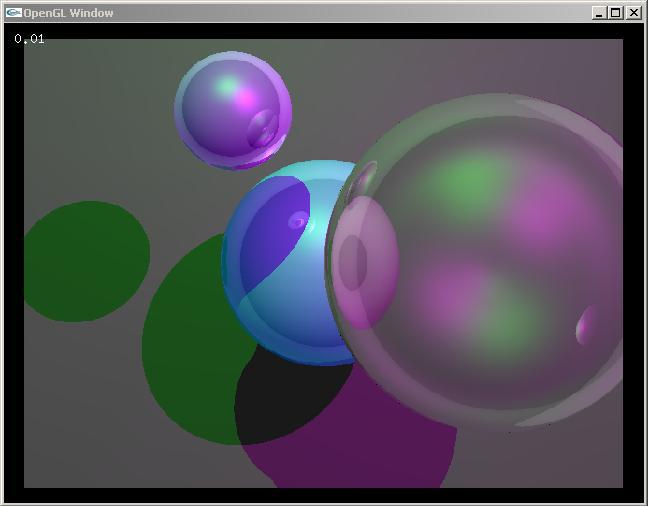This screenshot has height=506, width=648.
Task: Click the 'OpenGL Window' title text
Action: point(68,13)
